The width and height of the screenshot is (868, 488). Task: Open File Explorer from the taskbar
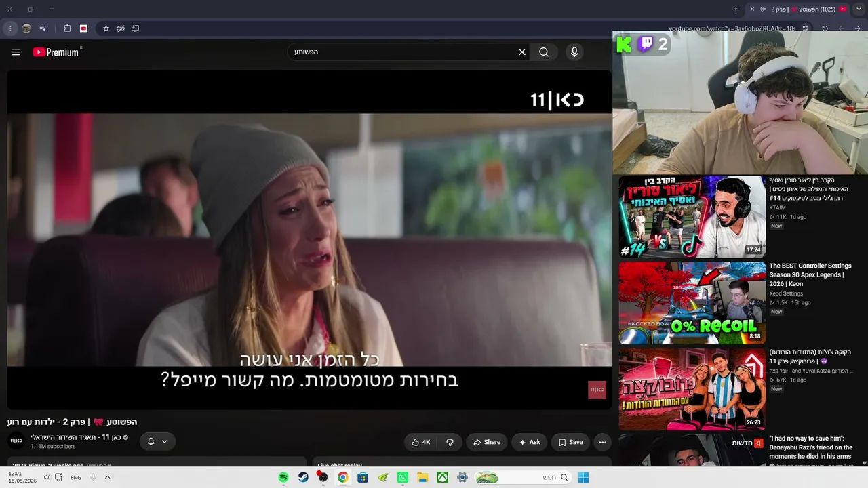tap(422, 477)
